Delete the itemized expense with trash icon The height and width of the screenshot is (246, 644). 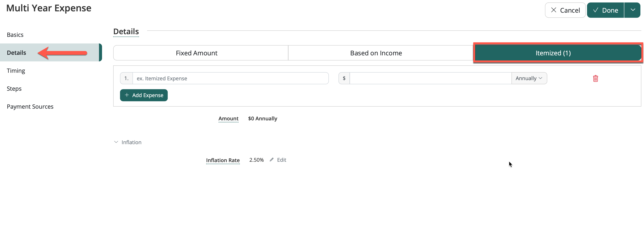click(x=595, y=78)
